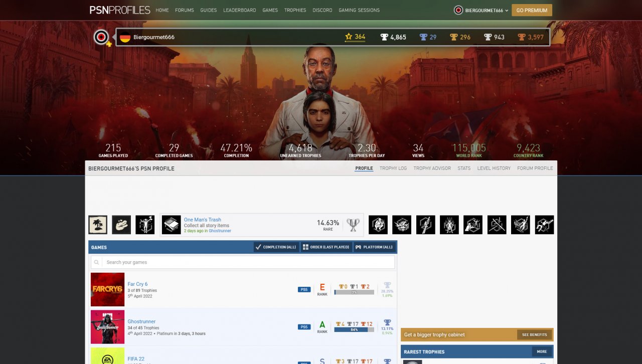The width and height of the screenshot is (642, 364).
Task: Open first rarest trophy icon right of rarity cup
Action: [x=378, y=225]
